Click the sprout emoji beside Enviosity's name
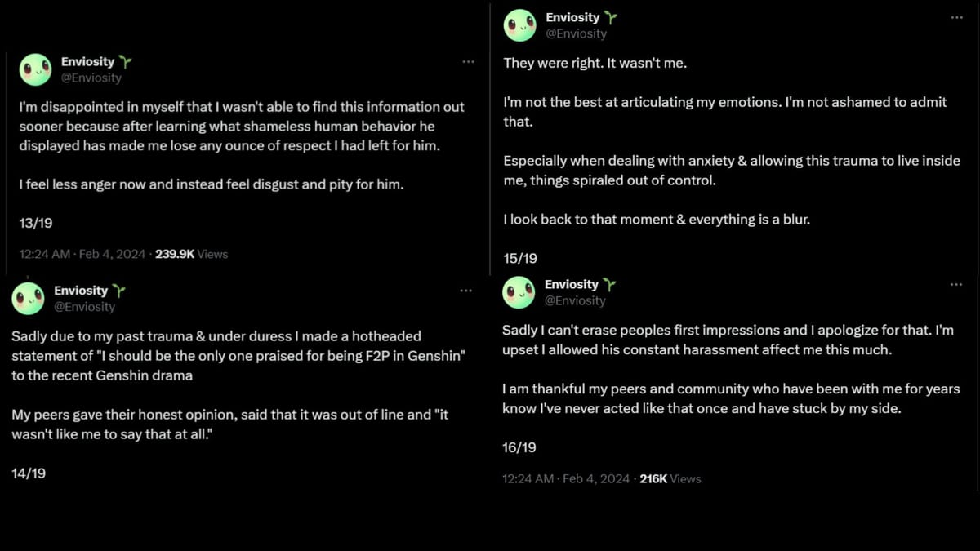This screenshot has width=980, height=551. 124,60
